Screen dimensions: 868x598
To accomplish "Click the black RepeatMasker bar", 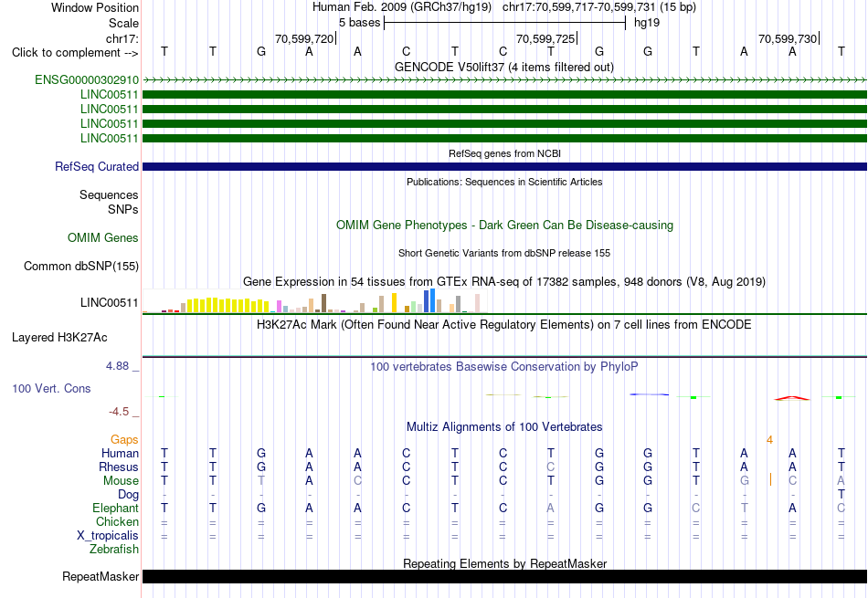I will click(x=504, y=576).
